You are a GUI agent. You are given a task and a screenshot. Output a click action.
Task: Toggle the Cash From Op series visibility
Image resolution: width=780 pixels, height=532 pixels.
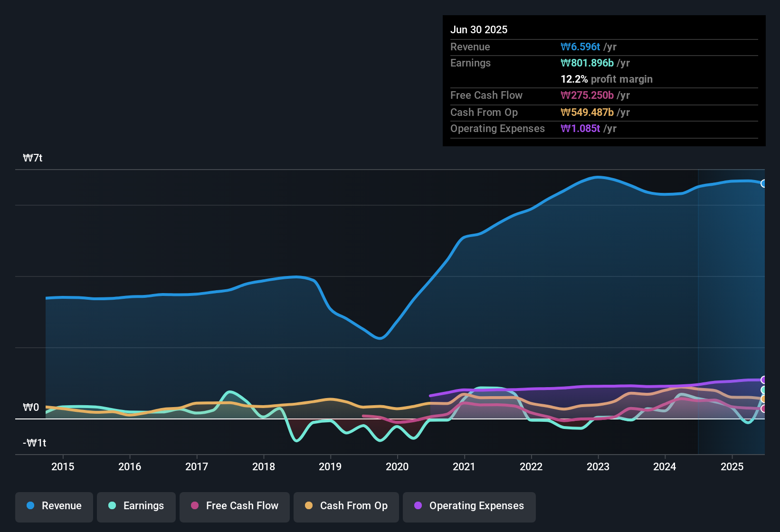coord(346,506)
